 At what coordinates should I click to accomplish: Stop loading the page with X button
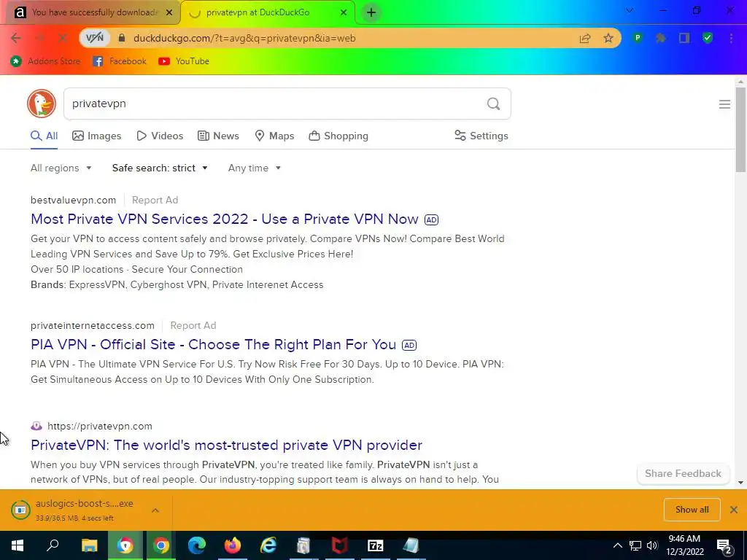63,38
